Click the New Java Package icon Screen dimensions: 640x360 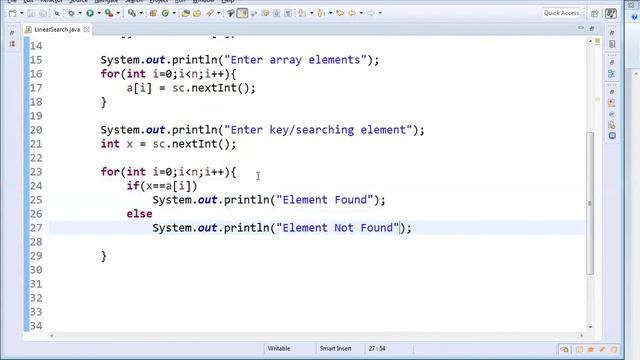coord(153,13)
